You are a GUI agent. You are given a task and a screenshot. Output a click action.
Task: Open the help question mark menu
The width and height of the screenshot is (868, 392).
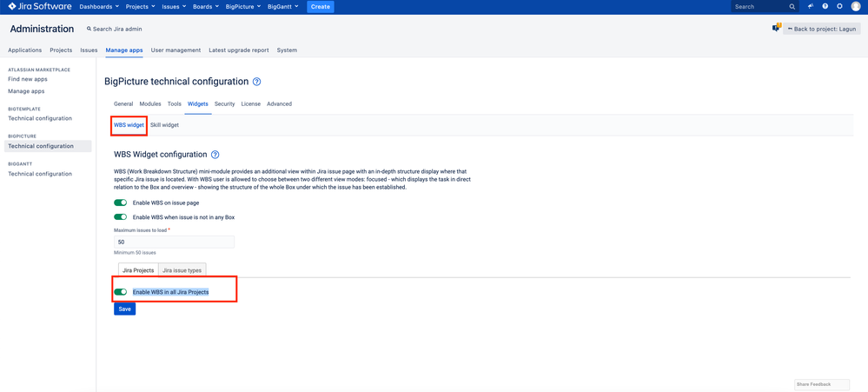(x=825, y=7)
